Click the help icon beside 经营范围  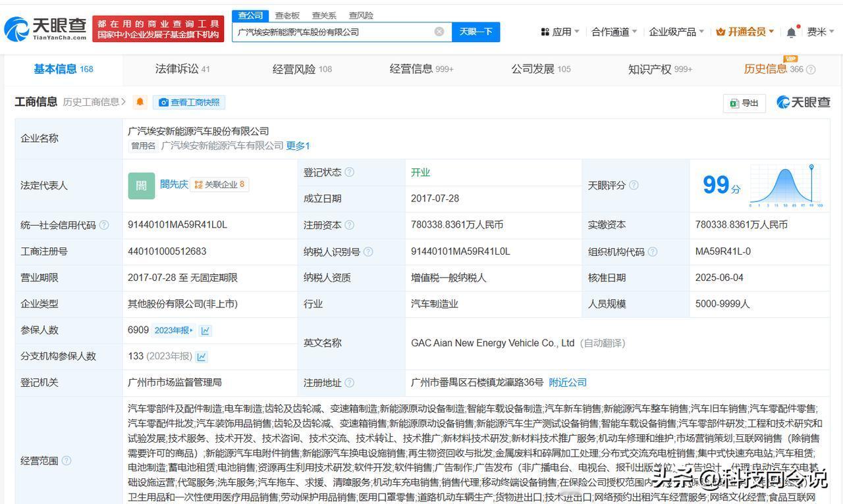67,461
